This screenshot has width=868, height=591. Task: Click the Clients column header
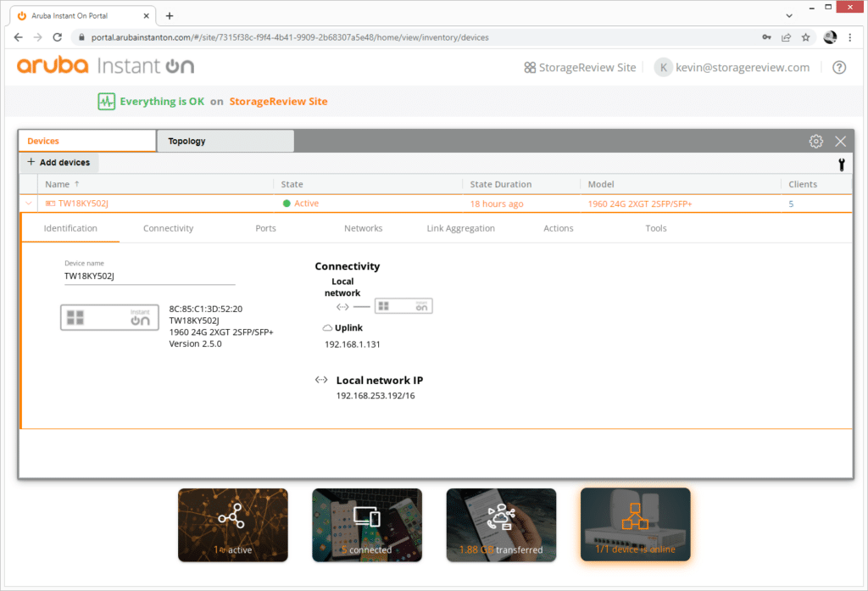pos(803,184)
